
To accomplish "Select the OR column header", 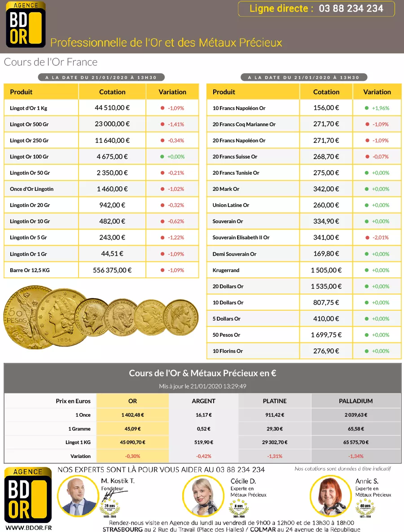I will tap(132, 401).
